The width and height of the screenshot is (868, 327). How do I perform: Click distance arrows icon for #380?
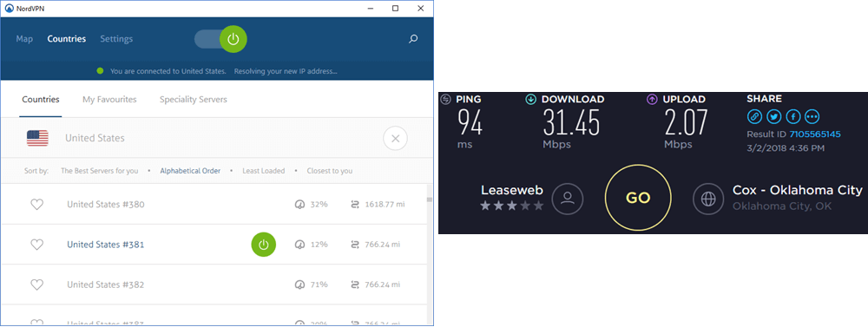[355, 205]
